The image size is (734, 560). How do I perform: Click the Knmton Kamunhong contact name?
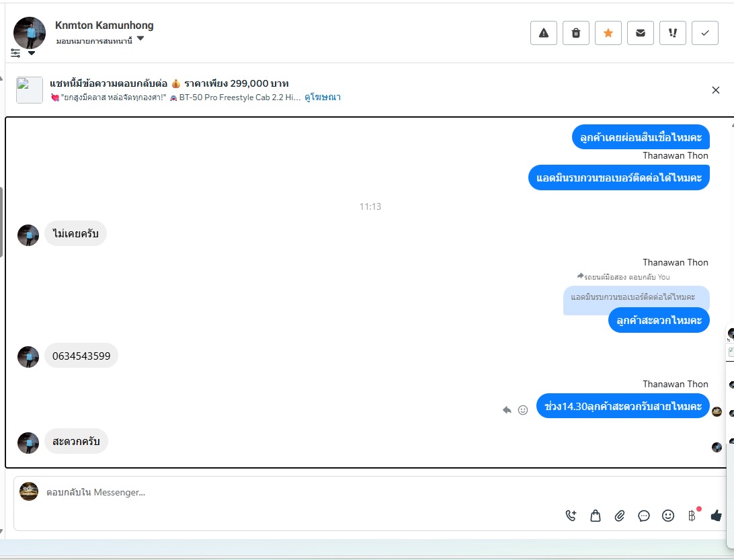coord(104,26)
